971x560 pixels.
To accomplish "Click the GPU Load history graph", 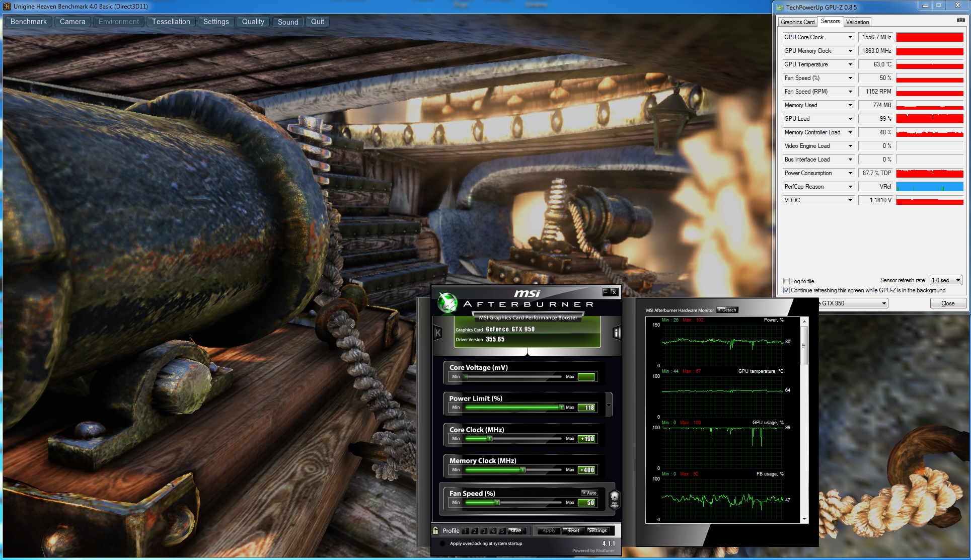I will tap(930, 119).
